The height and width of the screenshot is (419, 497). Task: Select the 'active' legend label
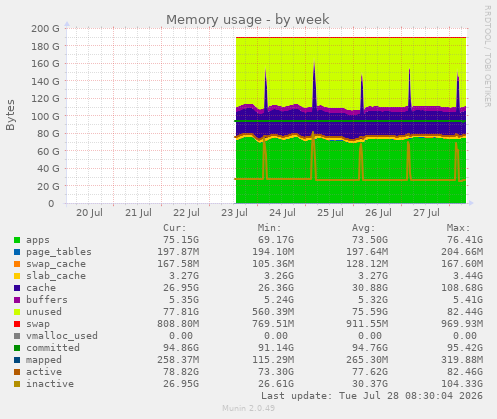pos(44,372)
